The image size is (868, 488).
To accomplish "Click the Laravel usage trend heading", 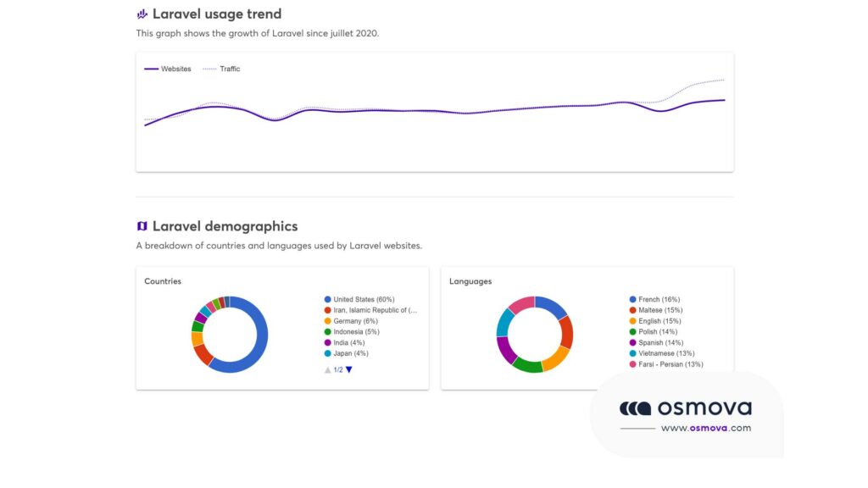I will click(x=217, y=14).
